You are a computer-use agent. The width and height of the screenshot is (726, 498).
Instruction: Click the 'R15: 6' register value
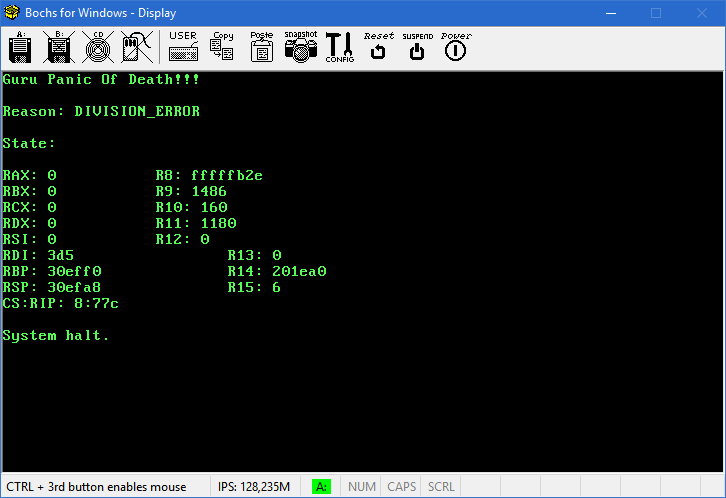tap(254, 287)
